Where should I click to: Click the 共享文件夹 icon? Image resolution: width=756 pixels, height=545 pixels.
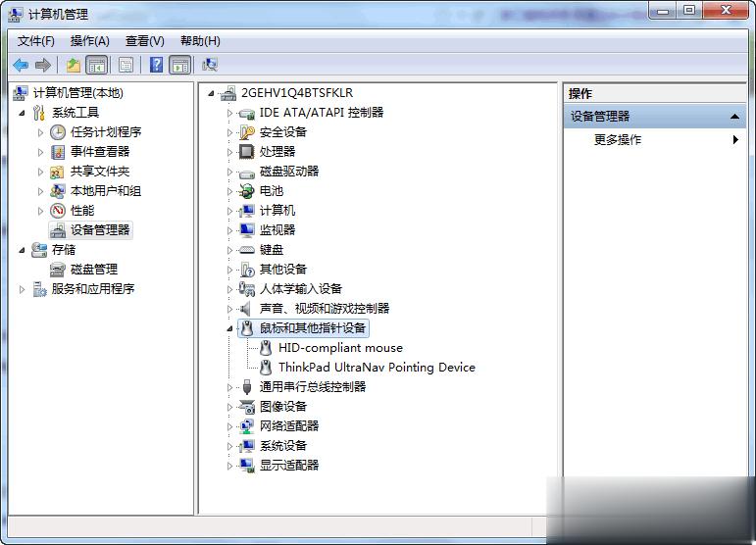tap(58, 172)
